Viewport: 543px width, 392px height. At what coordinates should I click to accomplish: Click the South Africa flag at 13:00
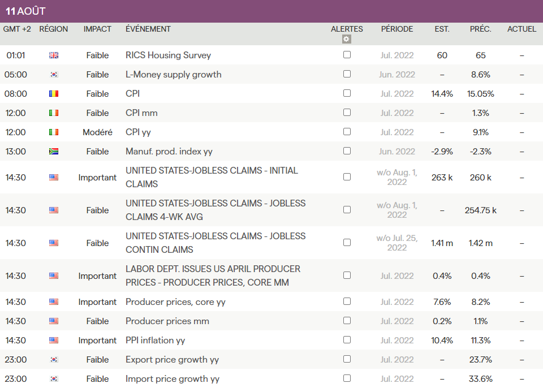[x=54, y=152]
